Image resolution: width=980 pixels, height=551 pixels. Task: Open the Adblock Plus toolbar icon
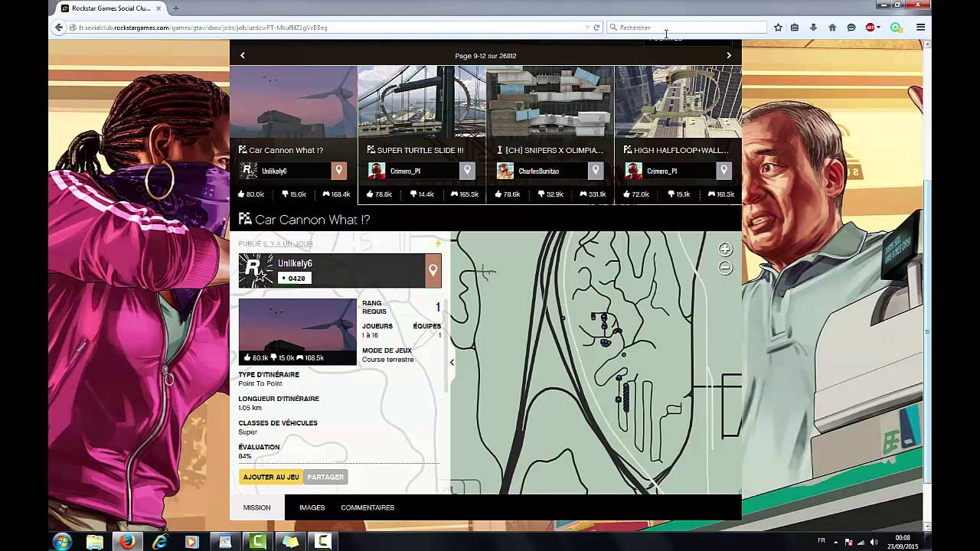coord(871,28)
